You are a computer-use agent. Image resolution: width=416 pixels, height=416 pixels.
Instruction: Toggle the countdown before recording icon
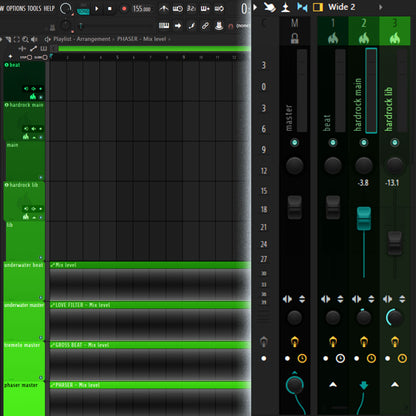(x=191, y=8)
